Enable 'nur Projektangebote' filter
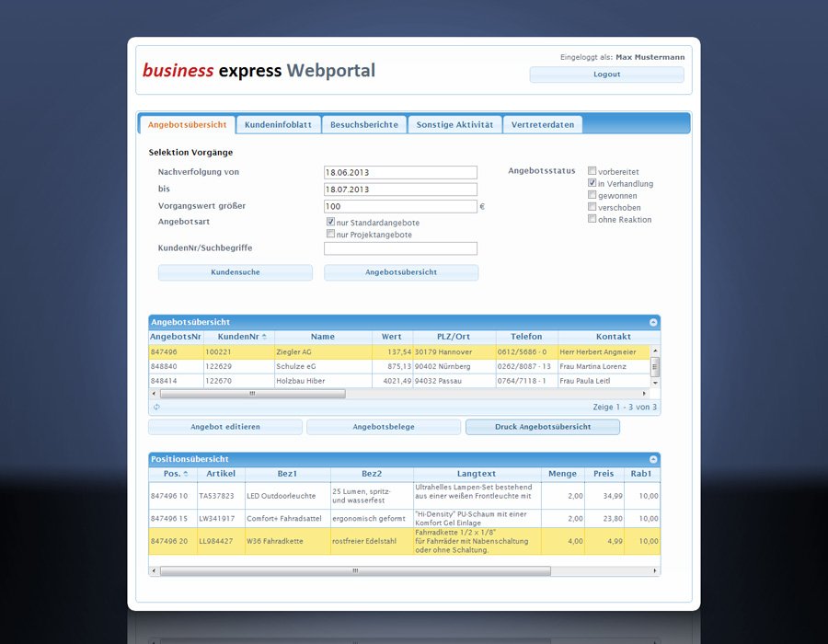This screenshot has width=828, height=644. pos(330,235)
